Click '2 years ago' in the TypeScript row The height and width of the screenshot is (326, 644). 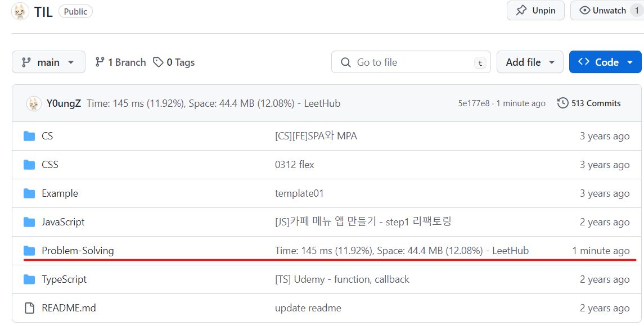tap(605, 279)
